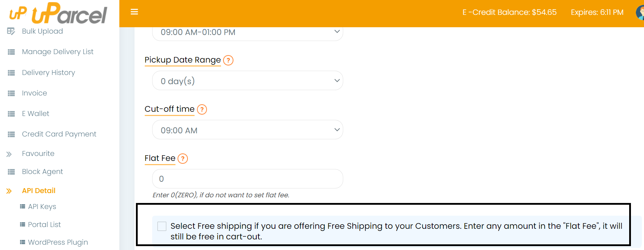Switch to the API Keys page

(42, 207)
